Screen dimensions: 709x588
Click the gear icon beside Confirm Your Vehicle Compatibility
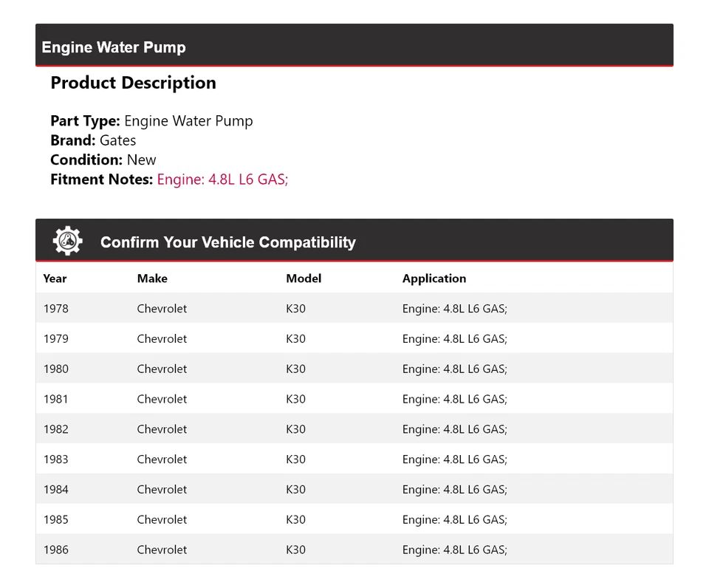click(x=67, y=241)
